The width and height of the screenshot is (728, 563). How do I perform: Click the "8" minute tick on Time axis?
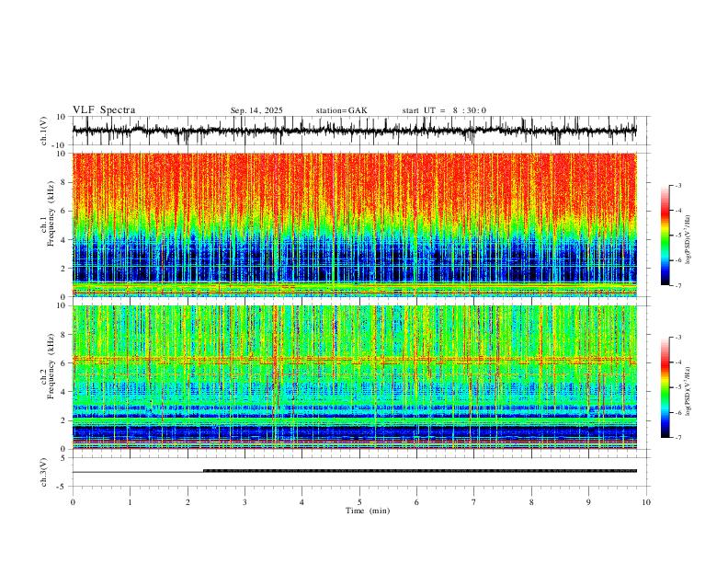pos(531,502)
